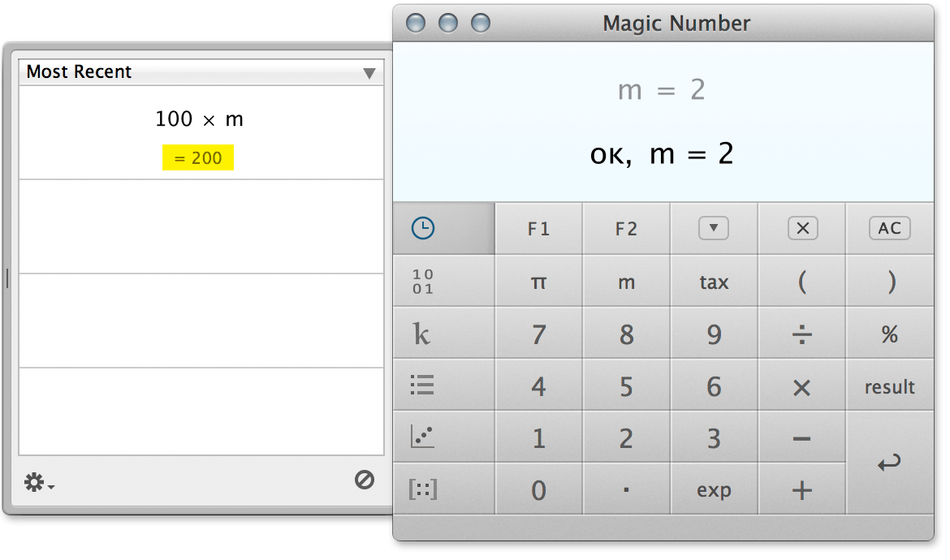Open the matrix brackets button
Screen dimensions: 950x560
[444, 489]
